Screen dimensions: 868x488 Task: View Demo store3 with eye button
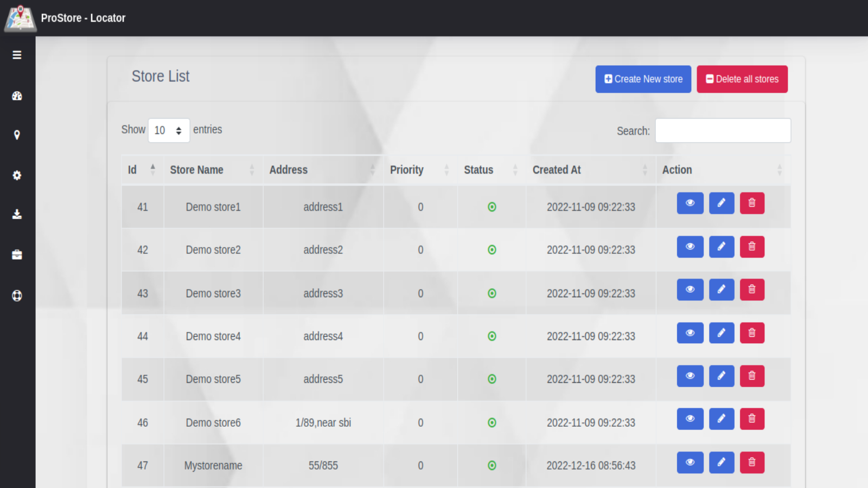pyautogui.click(x=690, y=290)
